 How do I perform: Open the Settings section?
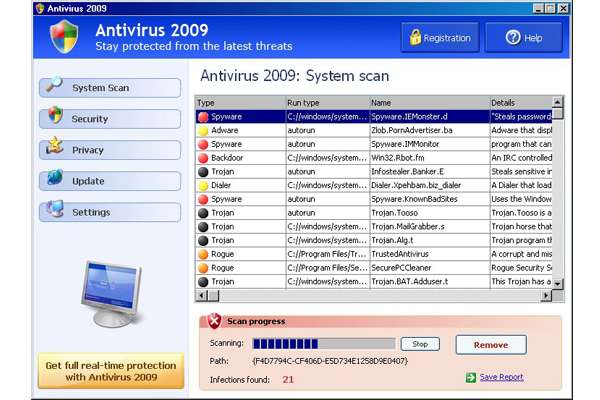tap(110, 212)
